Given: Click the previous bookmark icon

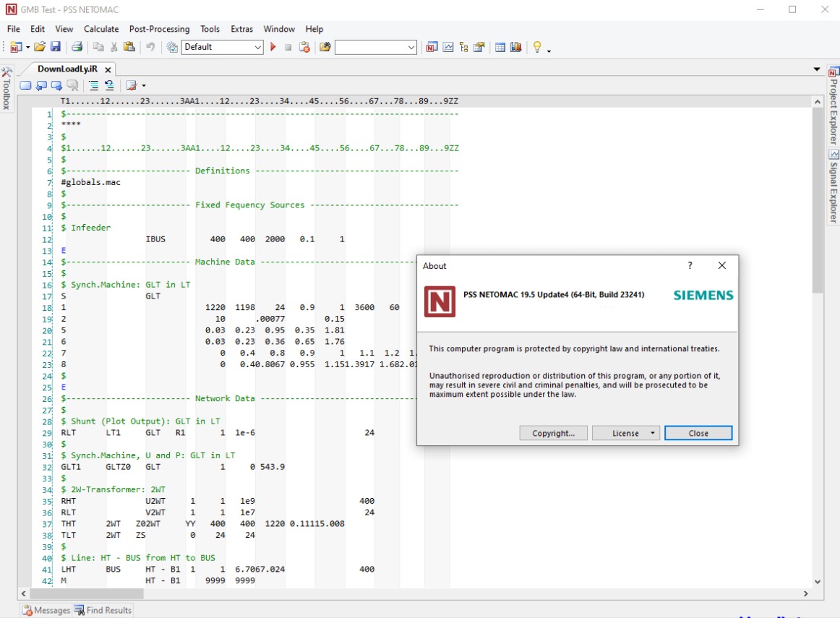Looking at the screenshot, I should coord(40,85).
